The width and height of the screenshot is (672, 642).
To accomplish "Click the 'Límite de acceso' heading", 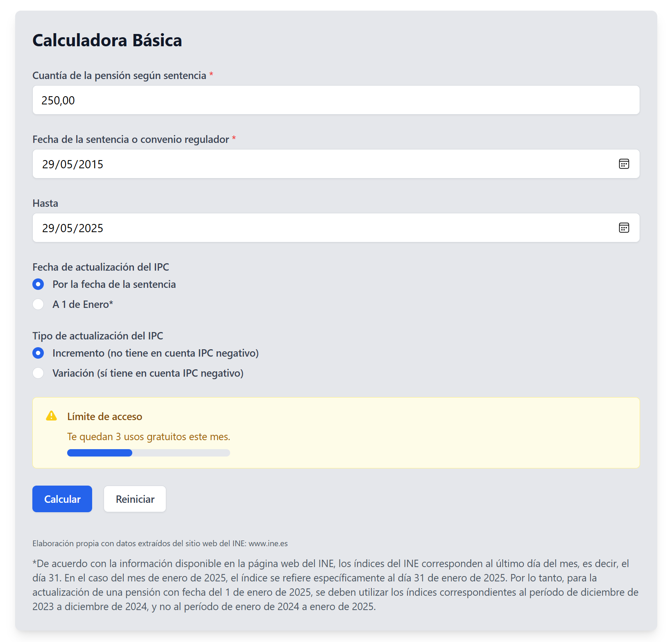I will point(104,416).
